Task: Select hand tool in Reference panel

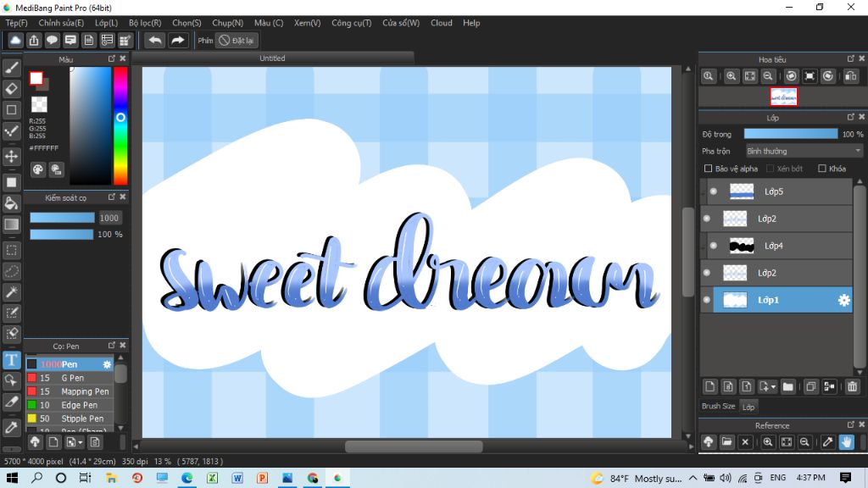Action: [x=847, y=442]
